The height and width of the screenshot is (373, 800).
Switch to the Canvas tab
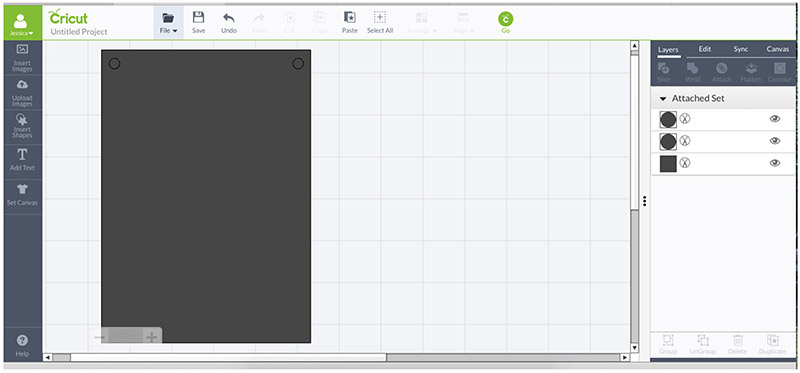[x=778, y=49]
